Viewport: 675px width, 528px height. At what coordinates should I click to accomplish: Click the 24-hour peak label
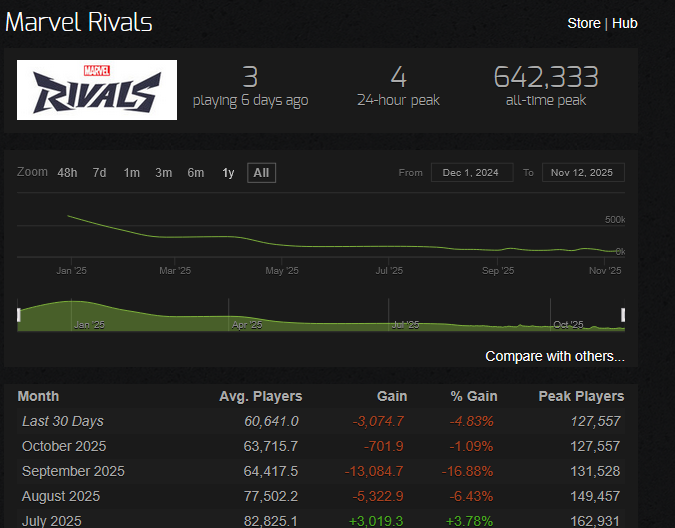(398, 100)
